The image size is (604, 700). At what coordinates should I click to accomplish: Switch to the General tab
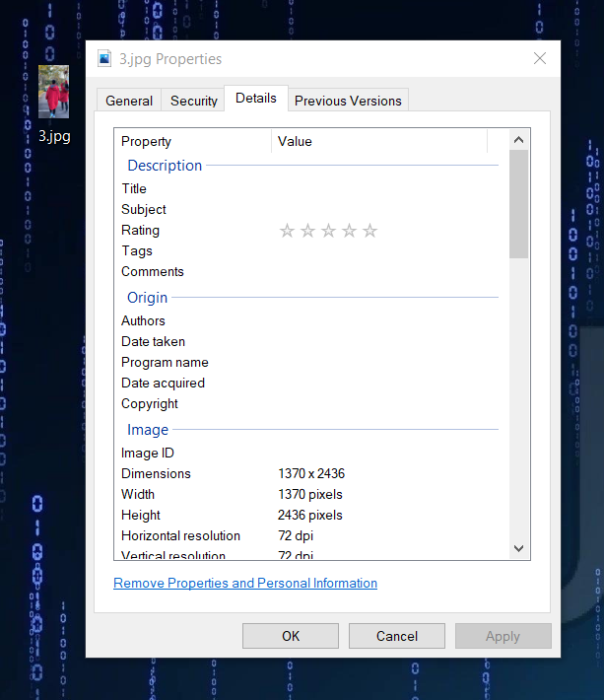coord(129,101)
